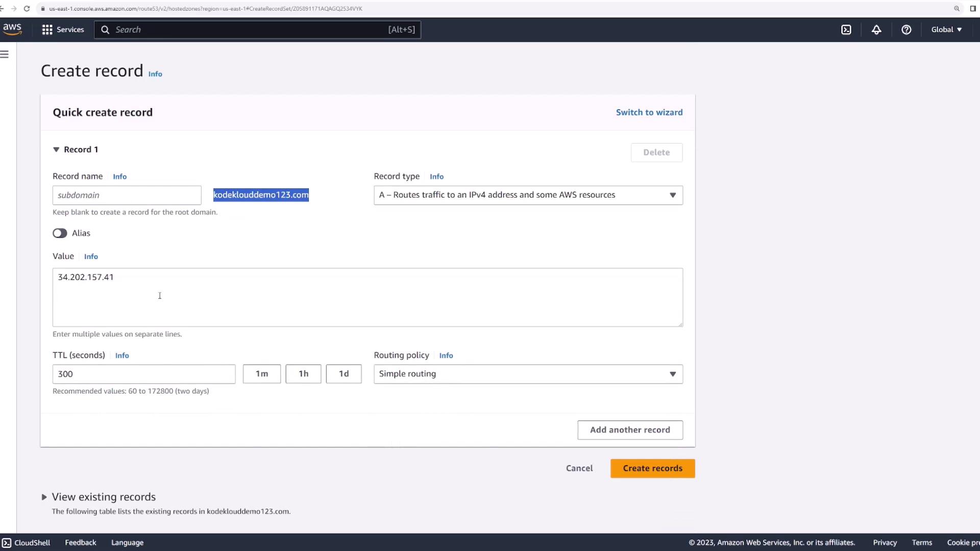The image size is (980, 551).
Task: Open the hamburger side navigation menu
Action: coord(5,54)
